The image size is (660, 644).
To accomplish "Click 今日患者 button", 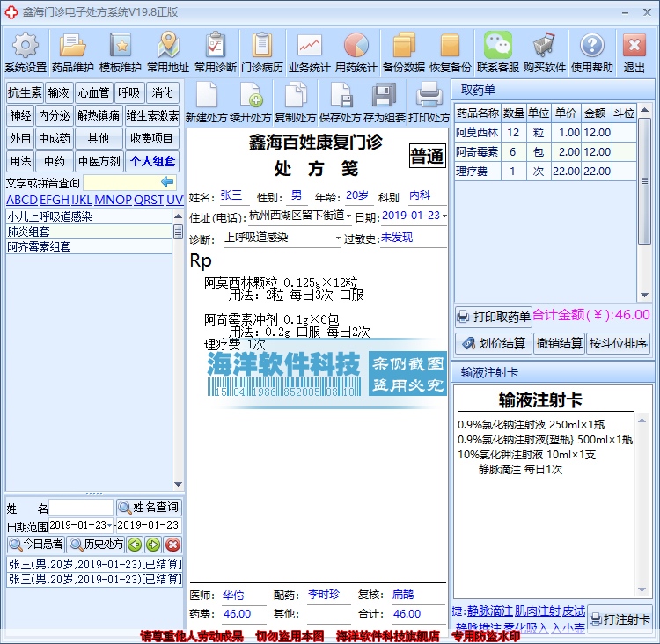I will (36, 545).
